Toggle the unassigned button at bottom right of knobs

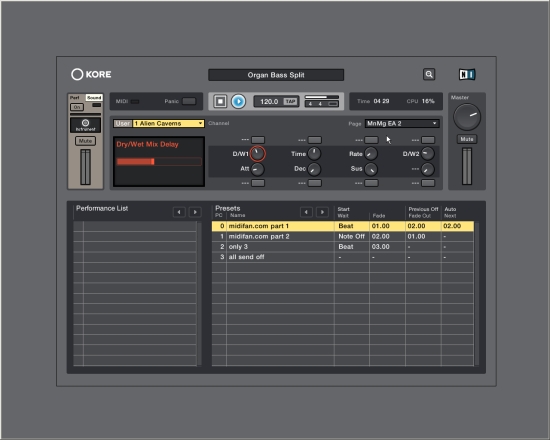[428, 183]
